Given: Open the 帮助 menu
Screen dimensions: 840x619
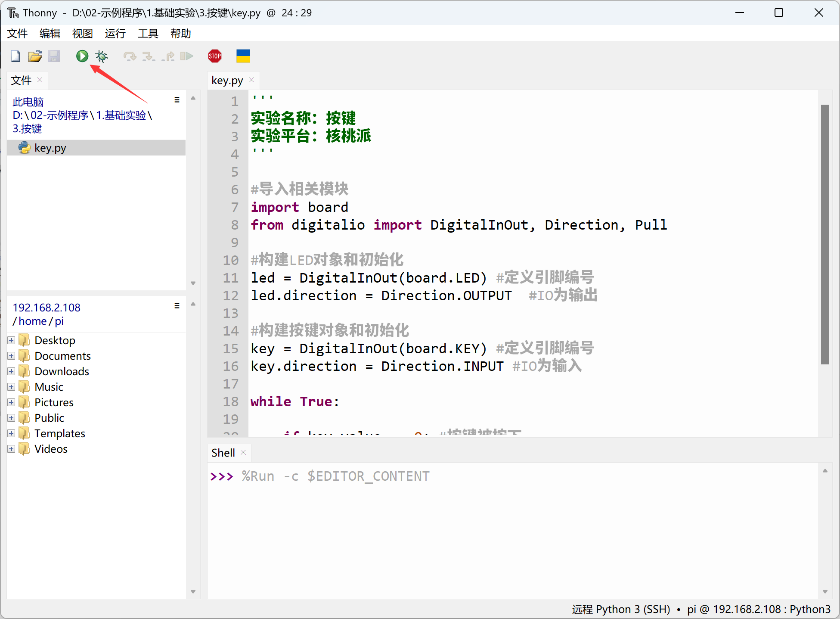Looking at the screenshot, I should click(181, 34).
